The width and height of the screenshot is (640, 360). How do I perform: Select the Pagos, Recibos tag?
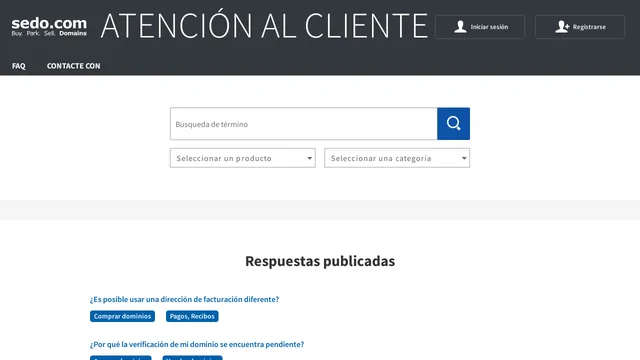(x=192, y=316)
